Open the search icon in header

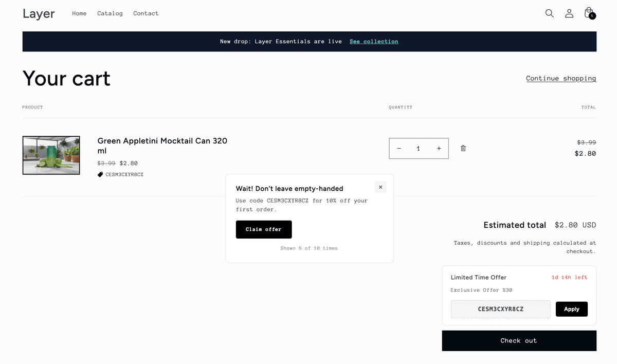pos(549,13)
